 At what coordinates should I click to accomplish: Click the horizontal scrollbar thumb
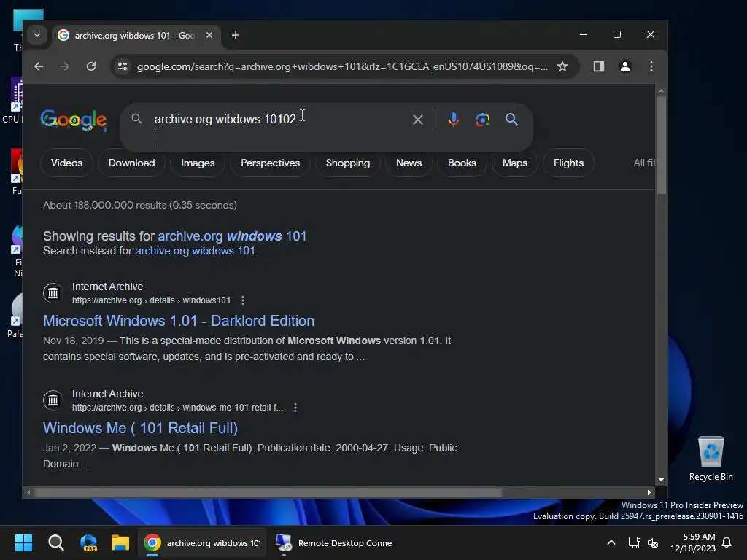click(268, 492)
